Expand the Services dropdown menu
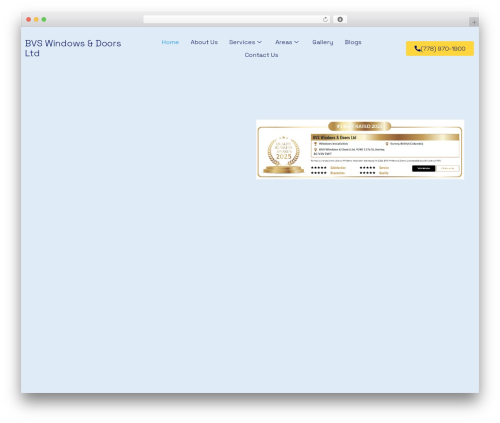This screenshot has width=500, height=423. (245, 42)
